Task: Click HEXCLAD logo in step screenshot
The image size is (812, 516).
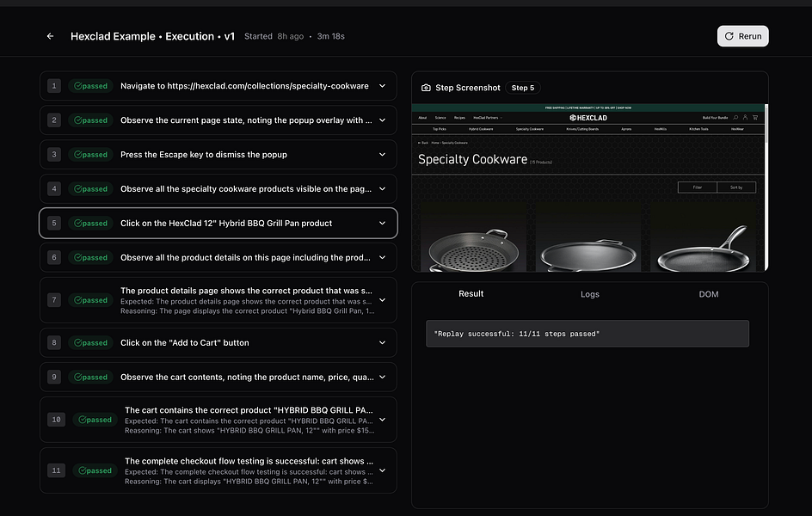Action: click(x=588, y=118)
